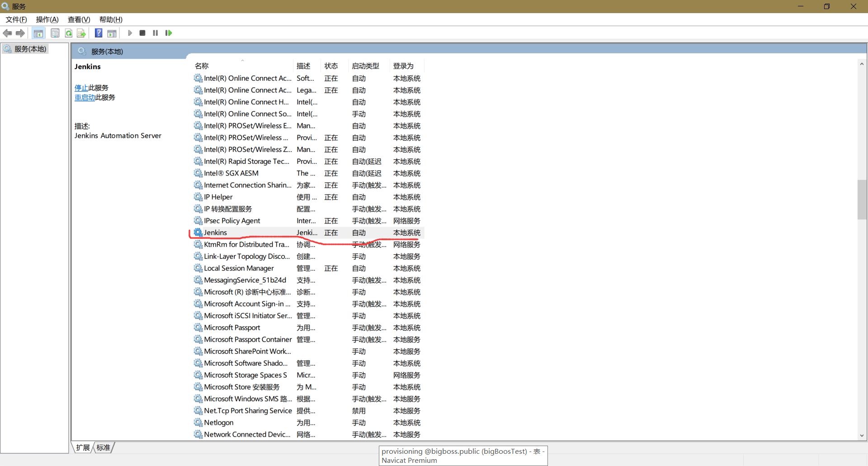The height and width of the screenshot is (466, 868).
Task: Open the Navicat Premium provisioning taskbar preview
Action: pyautogui.click(x=463, y=456)
